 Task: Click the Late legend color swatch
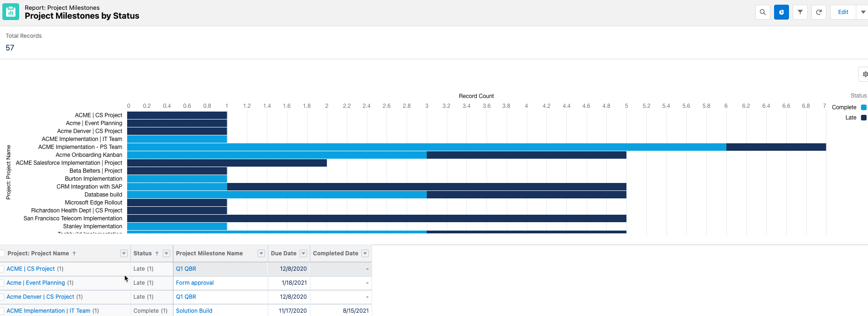pyautogui.click(x=864, y=118)
